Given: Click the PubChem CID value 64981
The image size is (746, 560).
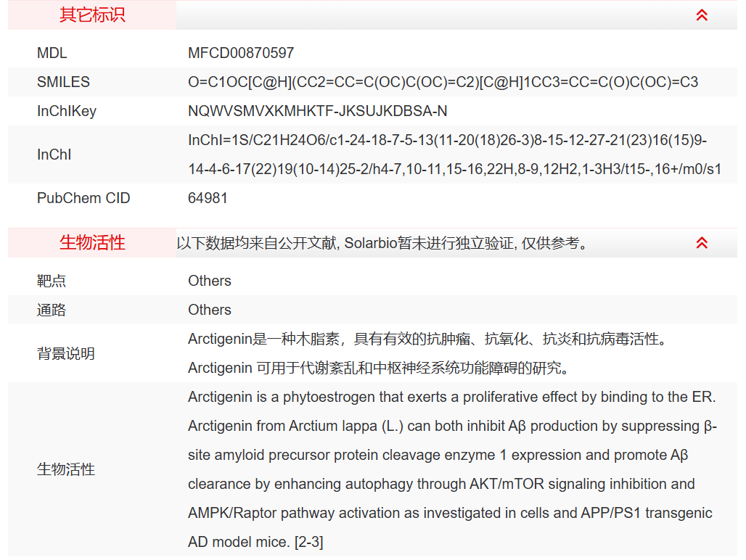Looking at the screenshot, I should (x=208, y=198).
